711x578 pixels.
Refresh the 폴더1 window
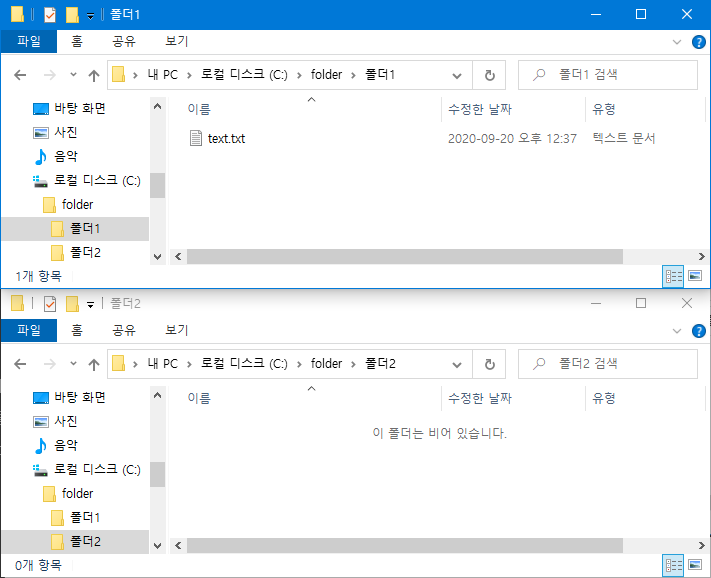coord(489,75)
